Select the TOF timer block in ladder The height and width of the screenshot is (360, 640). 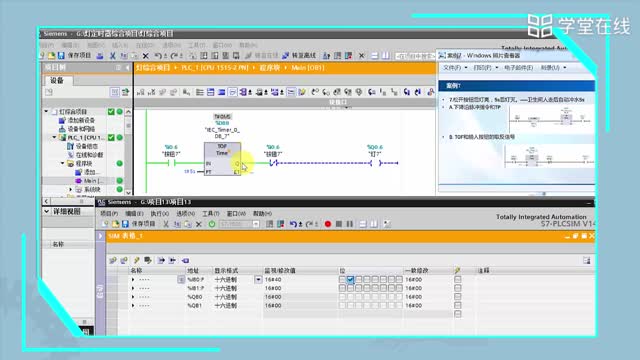(x=222, y=159)
